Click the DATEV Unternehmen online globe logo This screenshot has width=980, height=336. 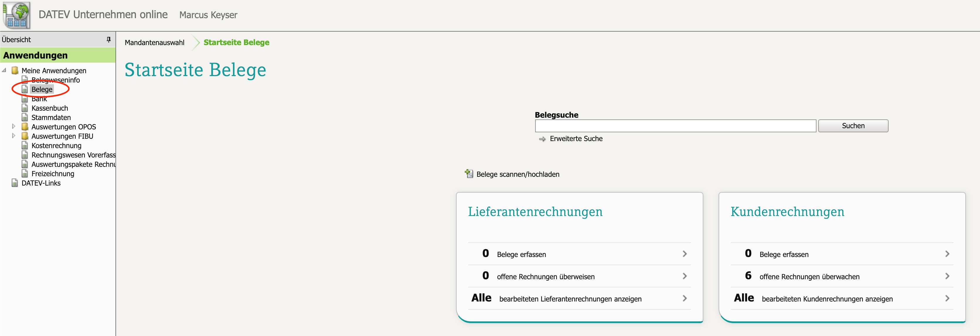[16, 15]
